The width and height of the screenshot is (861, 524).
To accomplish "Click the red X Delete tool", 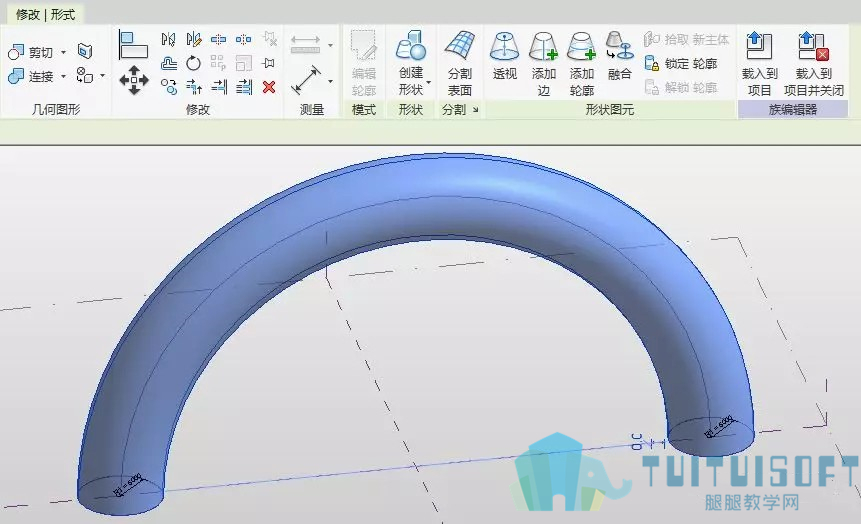I will [x=269, y=87].
